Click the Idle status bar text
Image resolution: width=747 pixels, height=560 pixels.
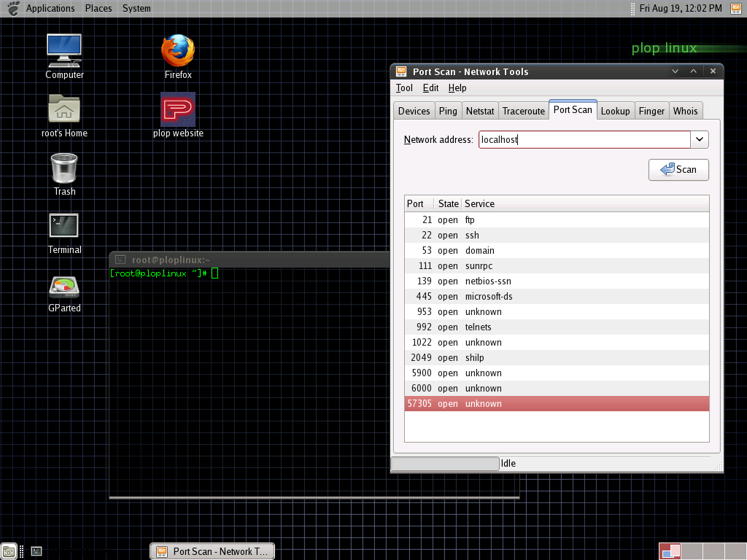click(508, 463)
